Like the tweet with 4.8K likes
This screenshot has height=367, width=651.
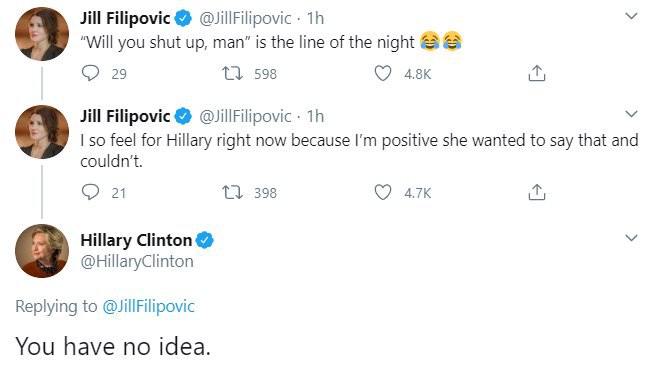point(383,73)
